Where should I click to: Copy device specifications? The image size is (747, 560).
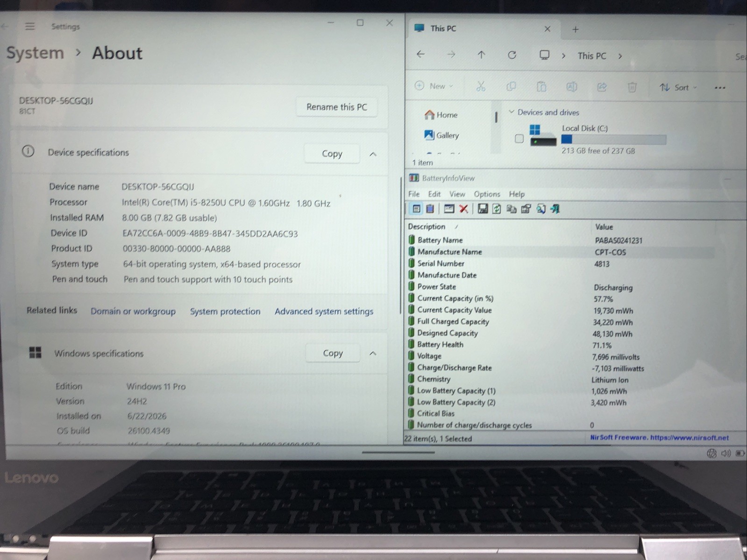pyautogui.click(x=332, y=154)
